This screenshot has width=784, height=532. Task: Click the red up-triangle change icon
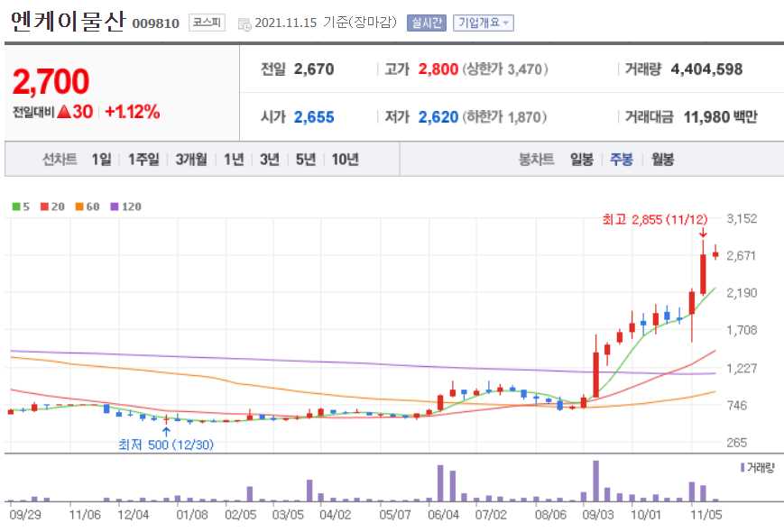[x=63, y=112]
